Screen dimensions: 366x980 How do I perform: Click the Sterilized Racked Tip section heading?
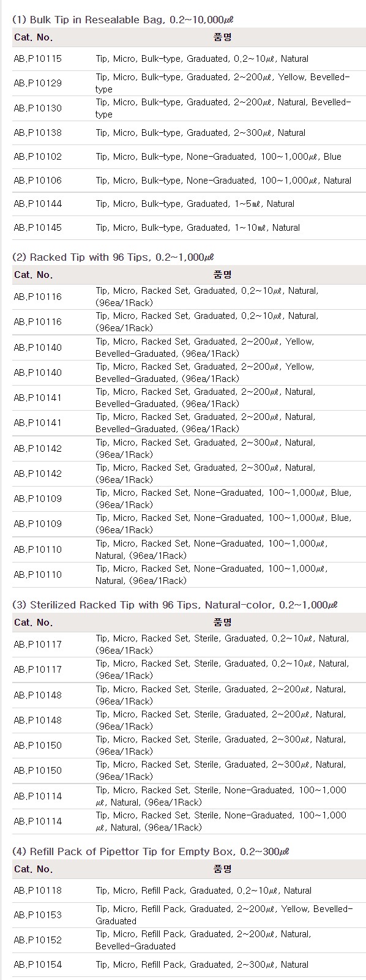(x=175, y=605)
